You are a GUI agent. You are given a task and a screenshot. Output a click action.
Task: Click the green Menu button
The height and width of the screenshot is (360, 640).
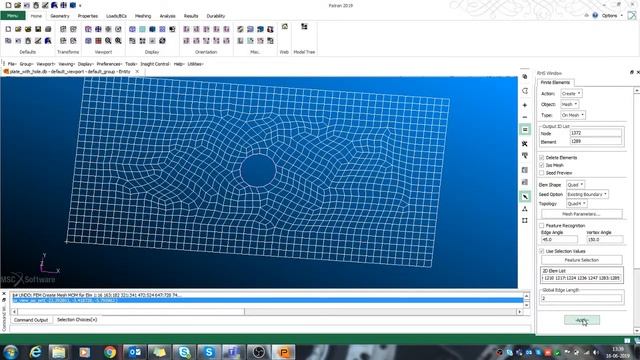tap(13, 16)
